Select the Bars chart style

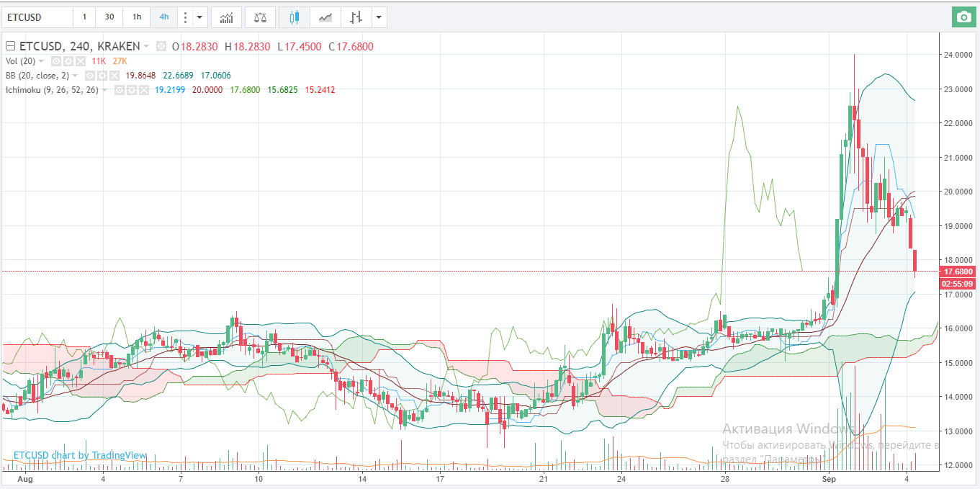(x=356, y=17)
